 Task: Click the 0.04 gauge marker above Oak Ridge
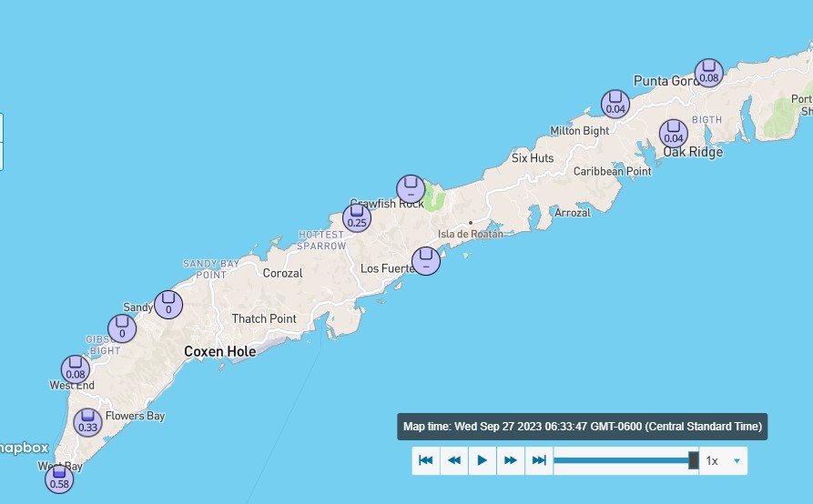click(x=674, y=133)
